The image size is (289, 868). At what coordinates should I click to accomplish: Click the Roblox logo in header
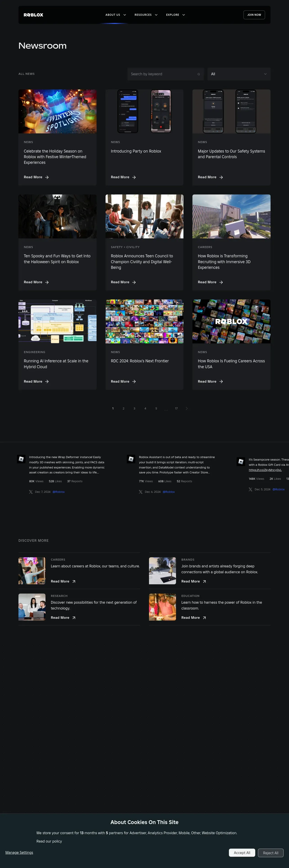(33, 15)
